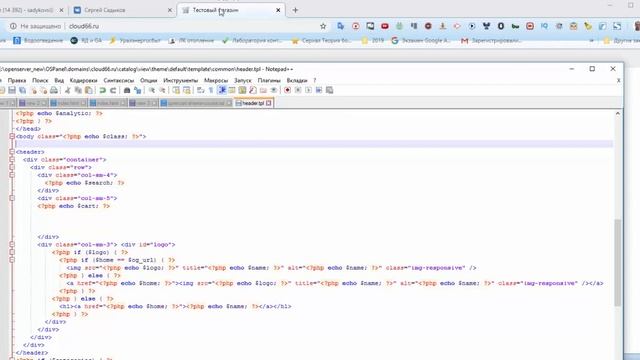Screen dimensions: 640x360
Task: Open the Уралэнергосбыт bookmark
Action: click(x=134, y=40)
